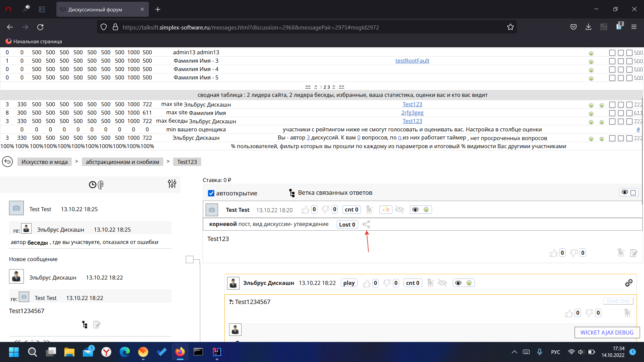Click the coin roll icon beside the clock

pyautogui.click(x=101, y=185)
